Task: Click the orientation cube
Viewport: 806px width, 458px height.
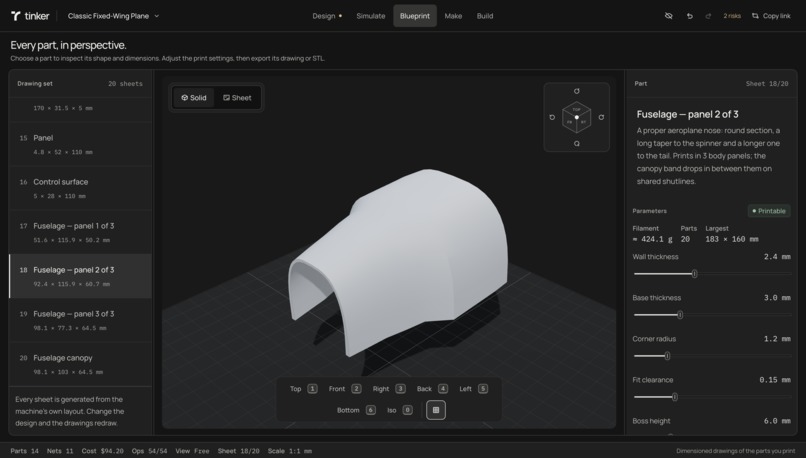Action: (576, 117)
